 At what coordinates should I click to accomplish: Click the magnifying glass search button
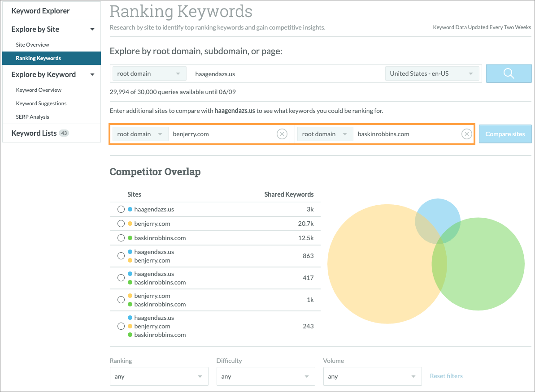tap(509, 73)
